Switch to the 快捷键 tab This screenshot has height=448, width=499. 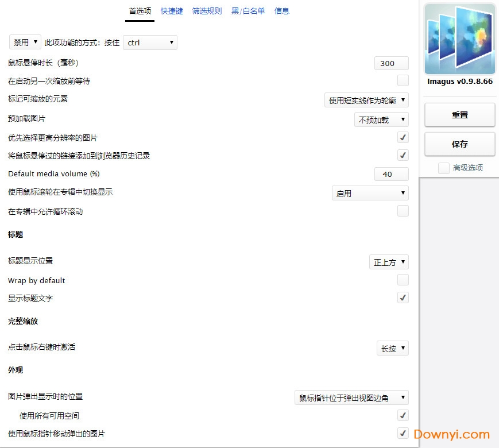pyautogui.click(x=172, y=11)
